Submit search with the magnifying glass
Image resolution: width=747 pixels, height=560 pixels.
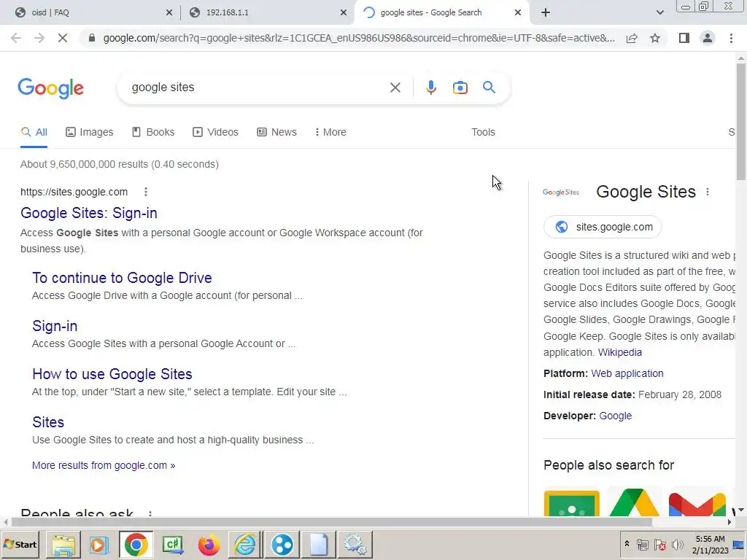pos(489,87)
